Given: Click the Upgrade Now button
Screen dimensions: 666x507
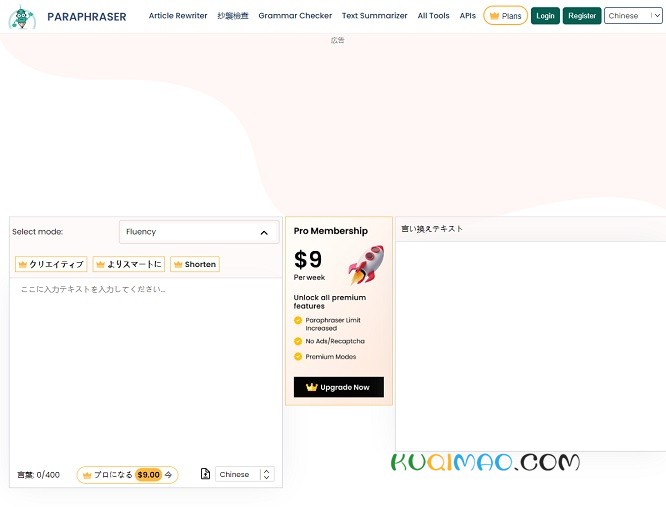Looking at the screenshot, I should pyautogui.click(x=339, y=387).
